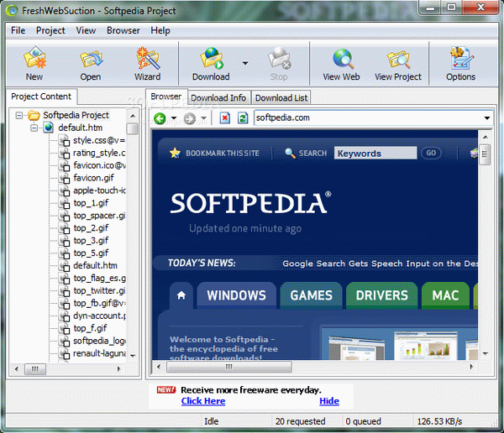Screen dimensions: 504x433
Task: Start the Download toolbar button
Action: [x=211, y=64]
